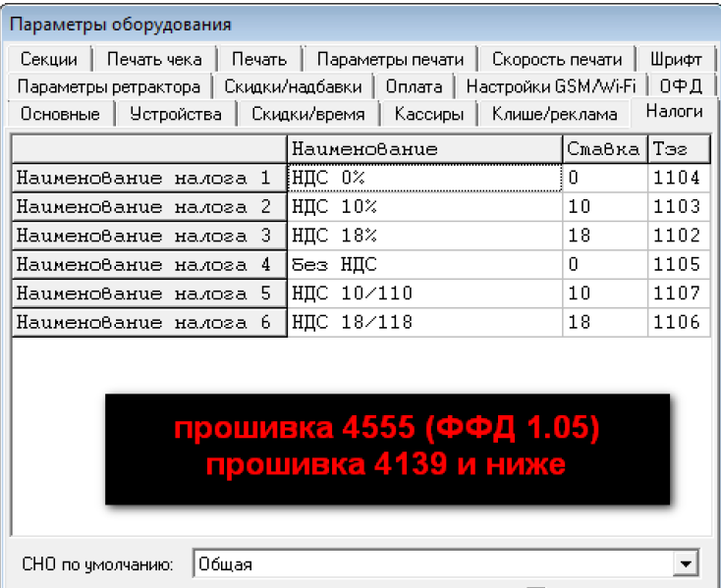Click the Без НДС name cell

pyautogui.click(x=425, y=265)
